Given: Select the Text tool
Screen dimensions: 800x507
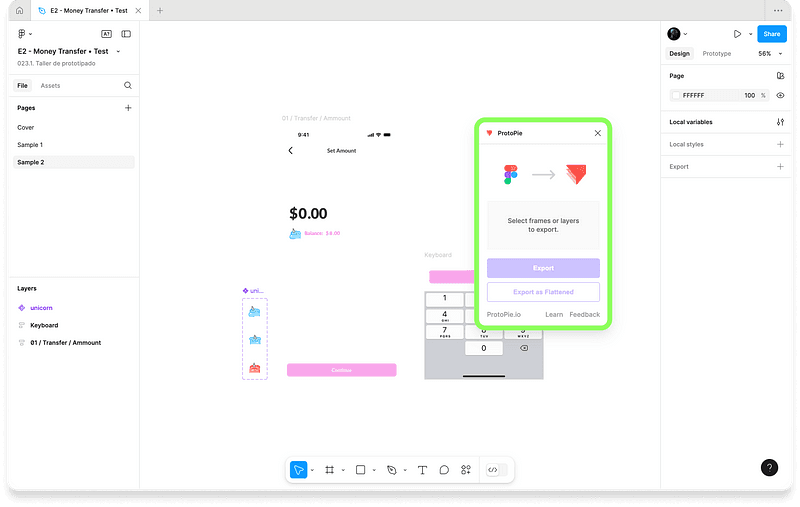Looking at the screenshot, I should [422, 470].
